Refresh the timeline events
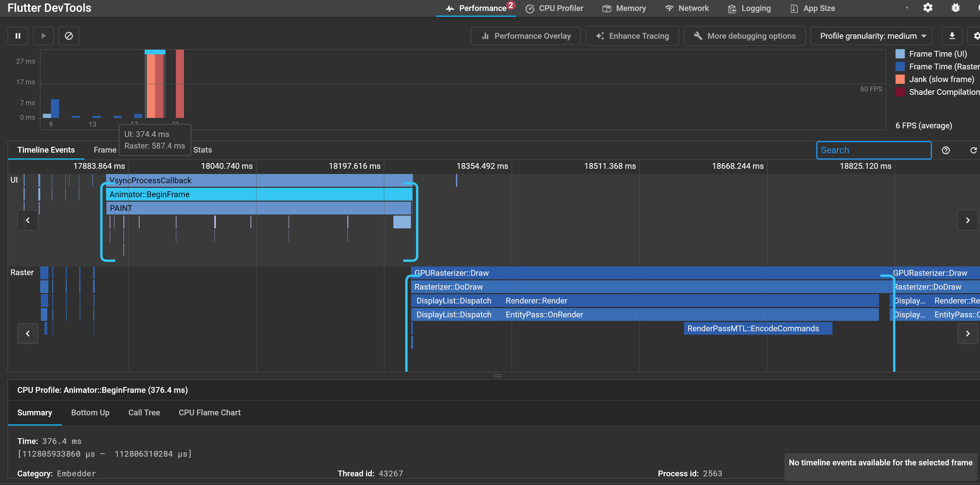Viewport: 980px width, 485px height. tap(973, 150)
